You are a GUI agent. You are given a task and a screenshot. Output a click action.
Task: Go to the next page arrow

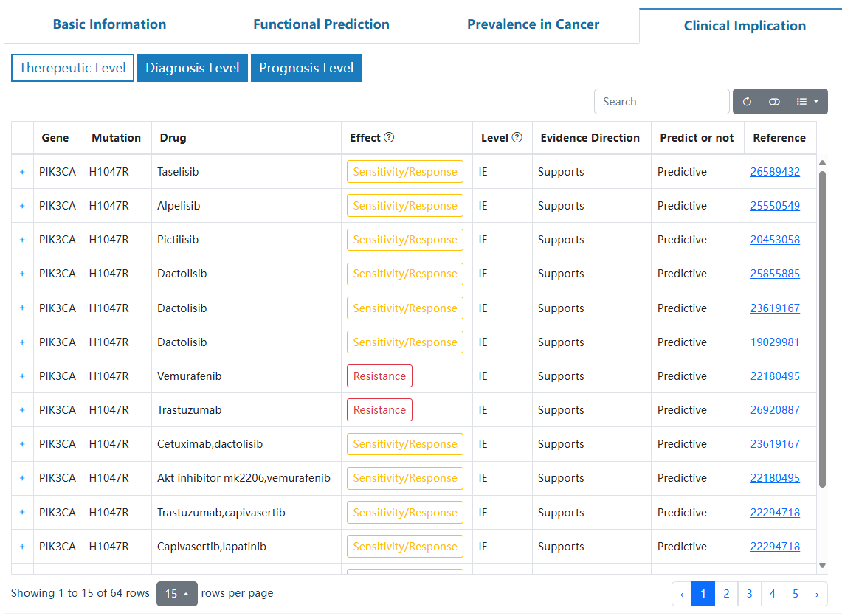pyautogui.click(x=817, y=594)
